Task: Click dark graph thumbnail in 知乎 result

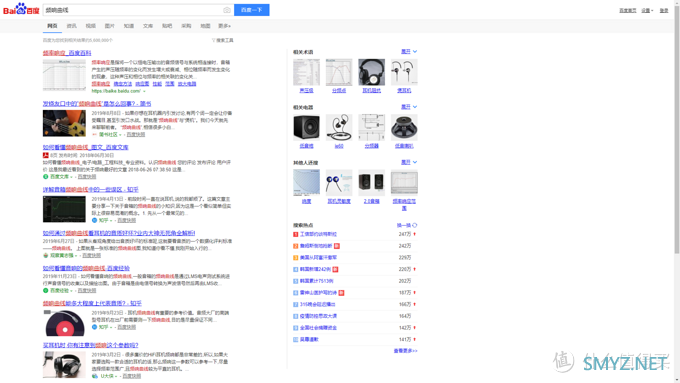Action: pyautogui.click(x=64, y=209)
